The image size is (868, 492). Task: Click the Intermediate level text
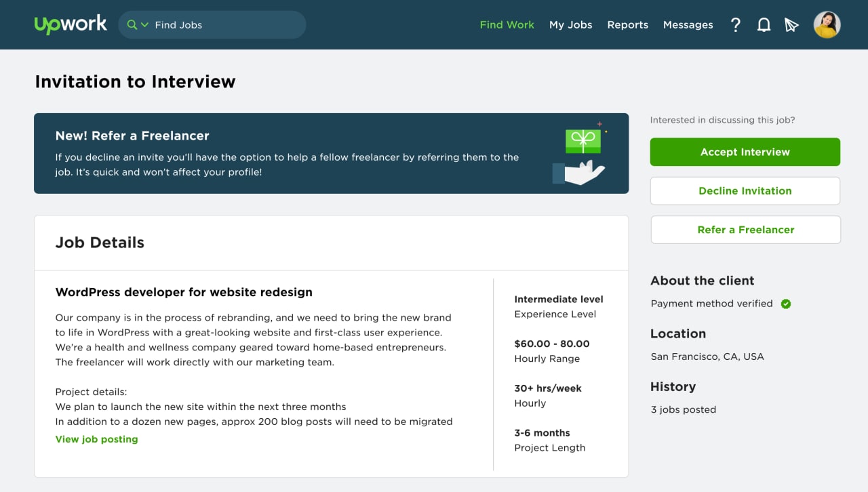click(x=558, y=299)
